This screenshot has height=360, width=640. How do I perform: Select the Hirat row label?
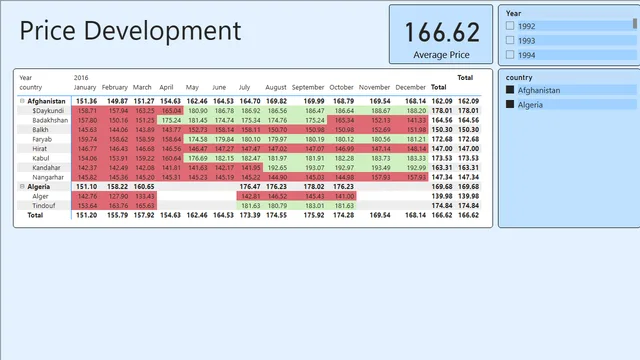40,149
